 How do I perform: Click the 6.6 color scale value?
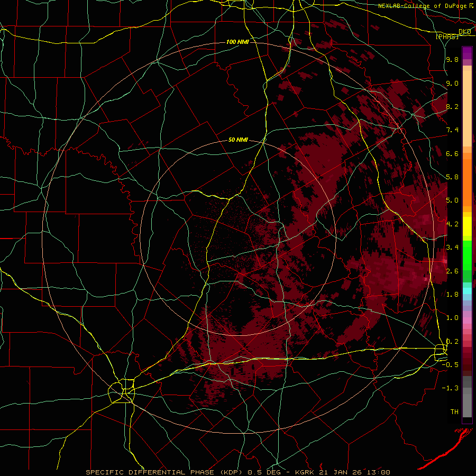coord(452,153)
